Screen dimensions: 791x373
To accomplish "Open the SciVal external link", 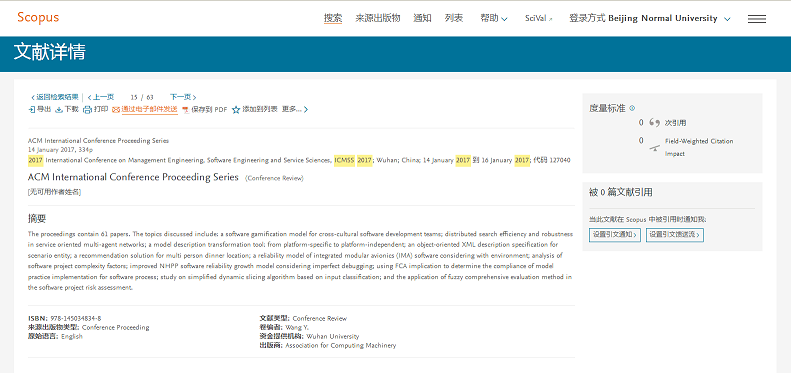I will click(x=539, y=19).
